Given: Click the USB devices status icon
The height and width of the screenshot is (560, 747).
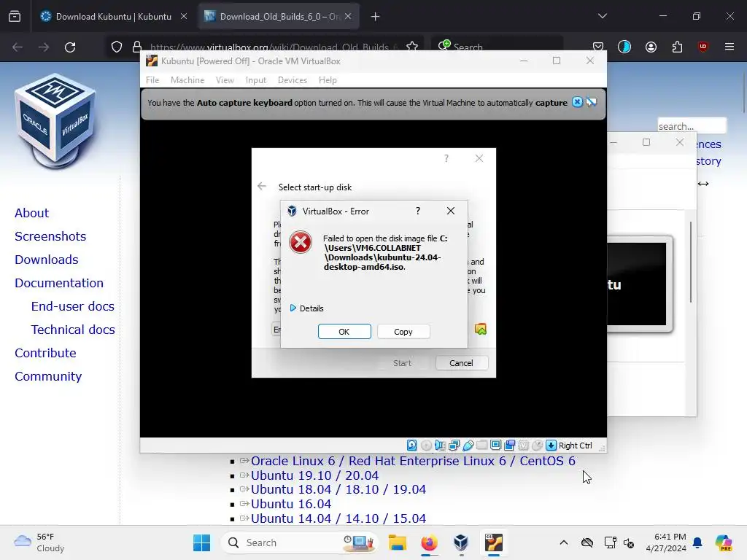Looking at the screenshot, I should [468, 446].
